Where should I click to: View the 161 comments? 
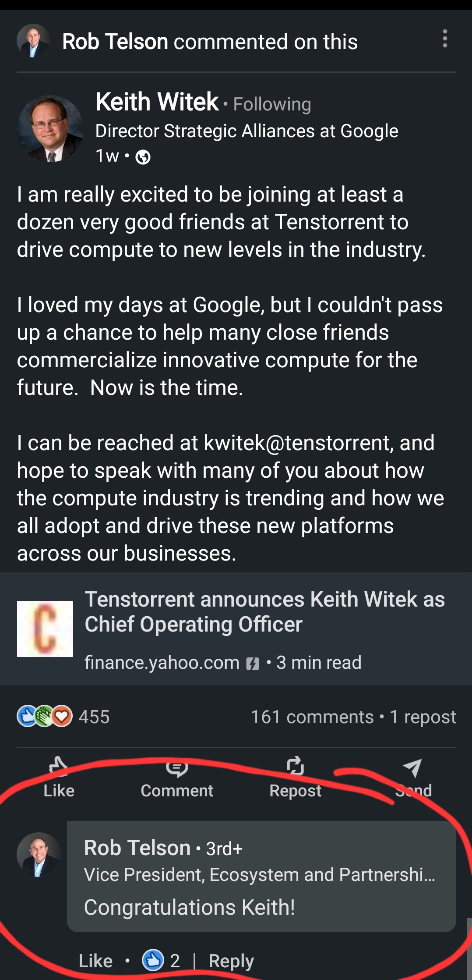[312, 717]
